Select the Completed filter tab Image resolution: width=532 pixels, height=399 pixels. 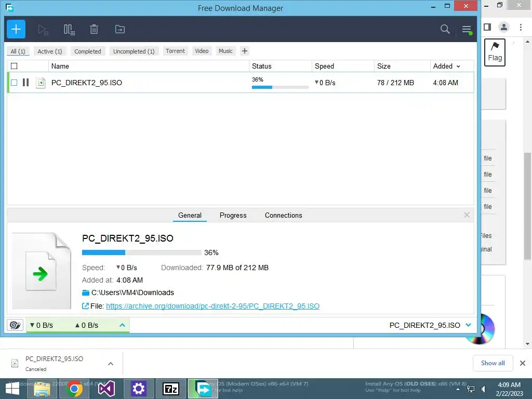coord(87,51)
